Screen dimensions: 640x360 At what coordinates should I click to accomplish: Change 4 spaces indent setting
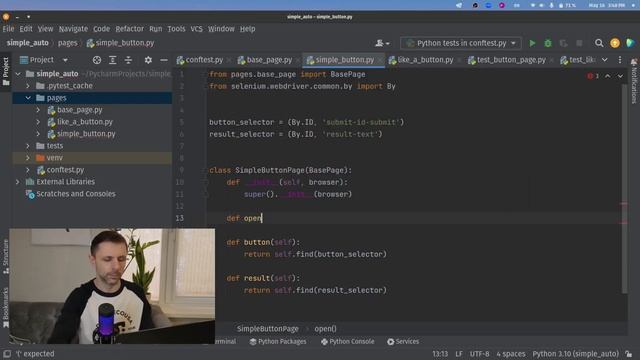click(x=511, y=354)
